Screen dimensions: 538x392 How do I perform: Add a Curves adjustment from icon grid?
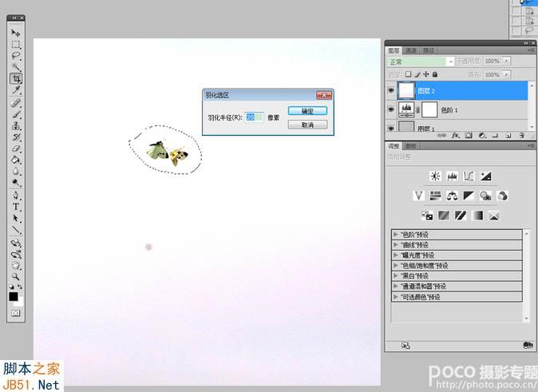point(469,176)
